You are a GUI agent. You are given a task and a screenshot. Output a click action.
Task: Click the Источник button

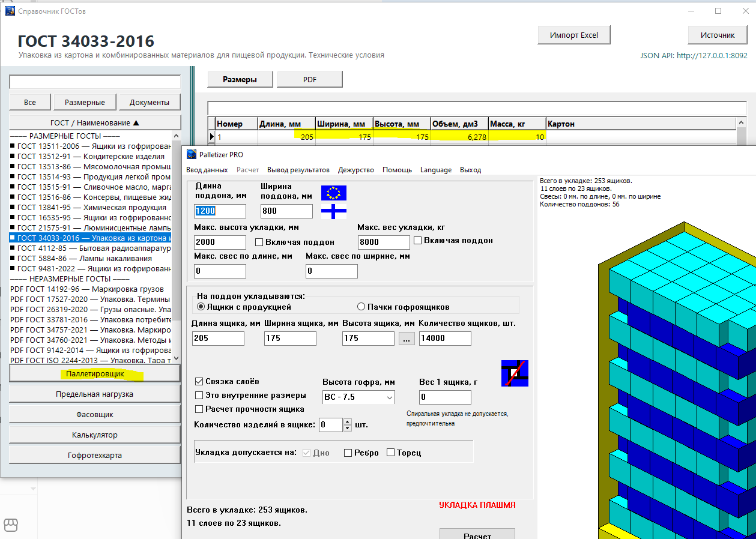718,35
